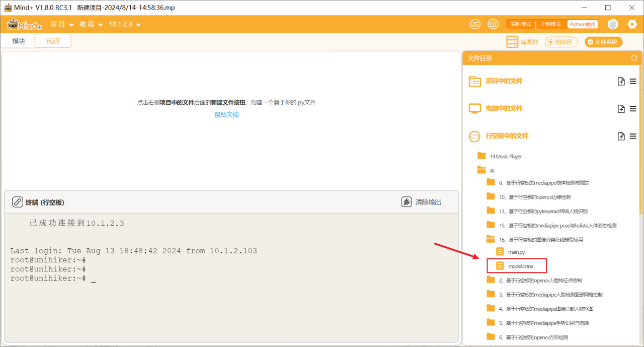Image resolution: width=644 pixels, height=347 pixels.
Task: Open 库管理 library manager
Action: point(522,42)
